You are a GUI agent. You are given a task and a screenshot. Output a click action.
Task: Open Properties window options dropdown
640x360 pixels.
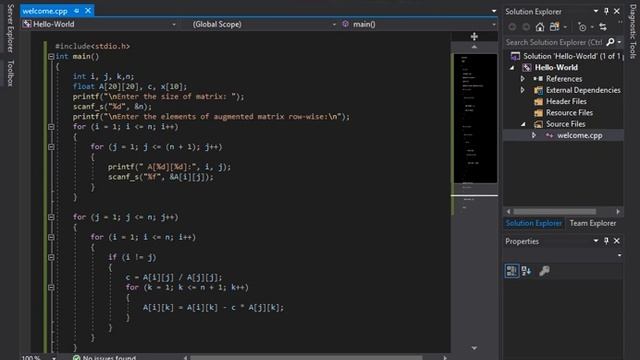coord(596,241)
